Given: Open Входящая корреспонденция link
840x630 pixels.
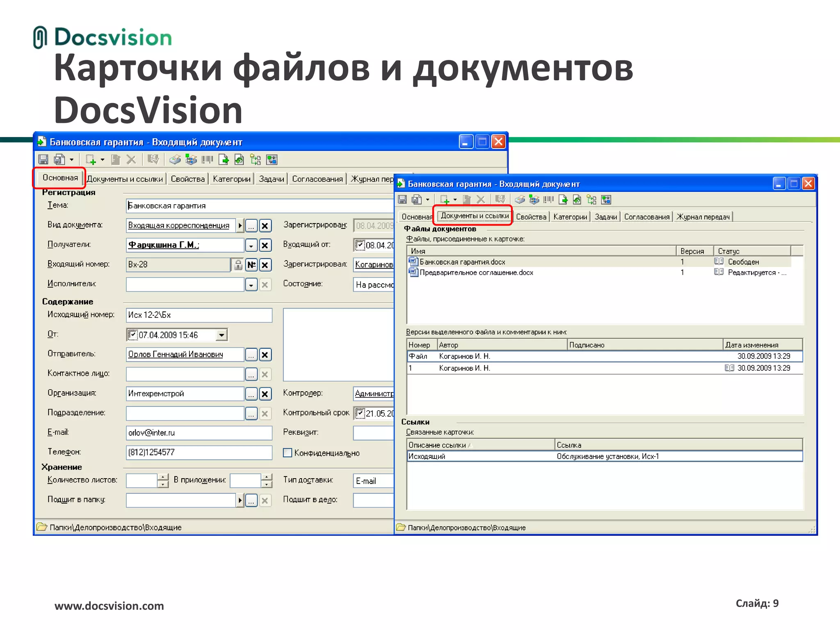Looking at the screenshot, I should click(x=178, y=225).
